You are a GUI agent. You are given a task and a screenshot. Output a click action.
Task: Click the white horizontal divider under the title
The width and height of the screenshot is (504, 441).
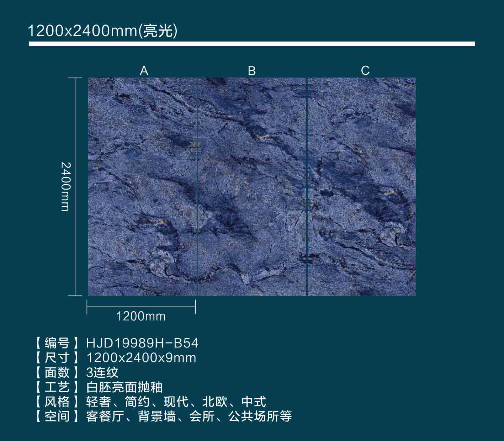(251, 44)
